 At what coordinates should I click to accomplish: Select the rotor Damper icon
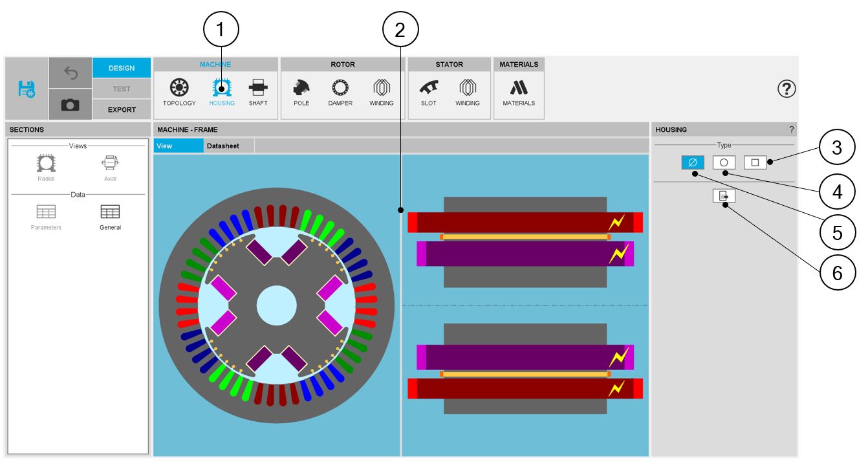point(340,92)
